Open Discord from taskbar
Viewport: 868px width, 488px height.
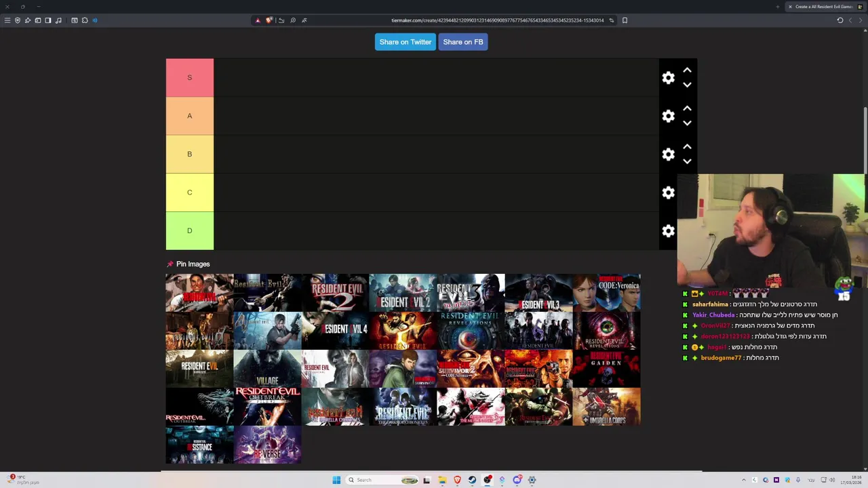tap(517, 480)
